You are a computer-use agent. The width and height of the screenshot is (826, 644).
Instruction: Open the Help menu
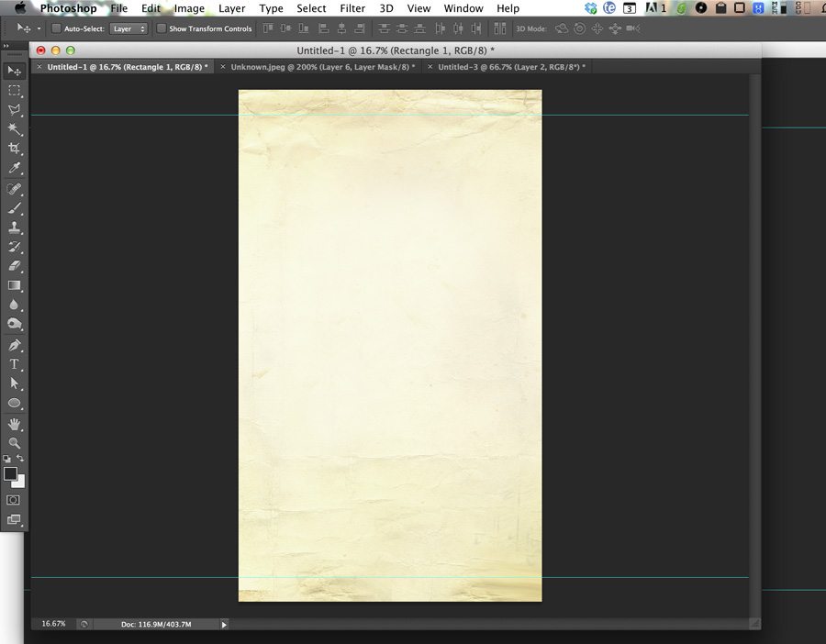tap(508, 8)
